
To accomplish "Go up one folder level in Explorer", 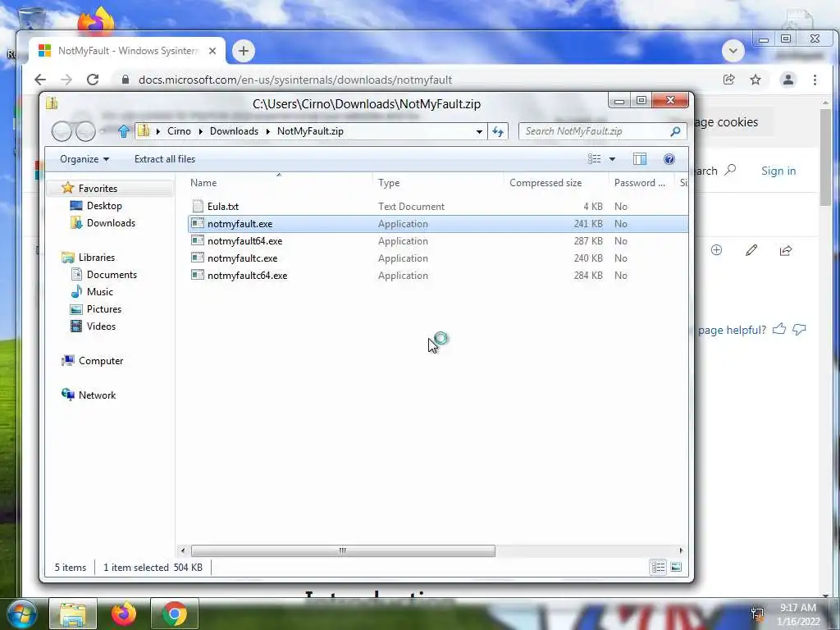I will 123,131.
